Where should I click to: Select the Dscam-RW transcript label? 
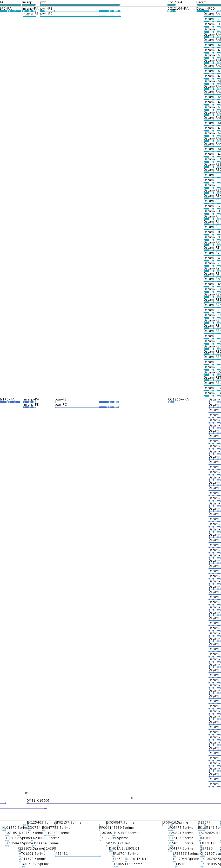coord(212,258)
